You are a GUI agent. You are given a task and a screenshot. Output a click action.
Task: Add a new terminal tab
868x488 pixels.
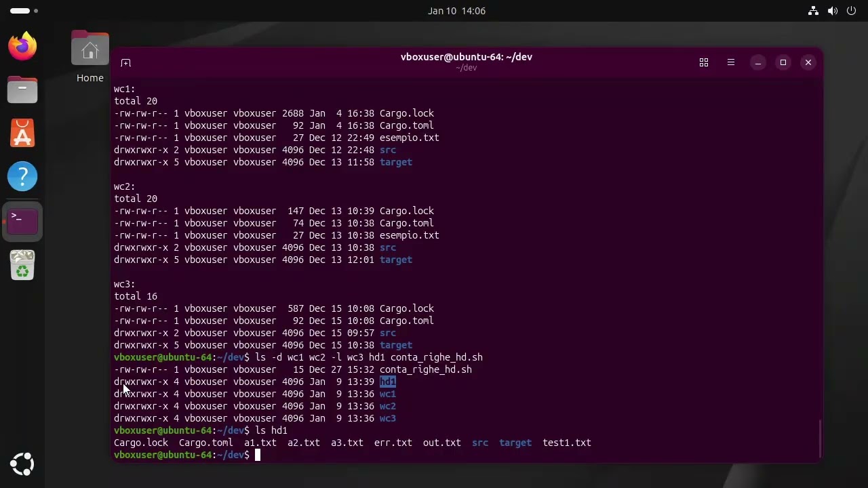125,62
